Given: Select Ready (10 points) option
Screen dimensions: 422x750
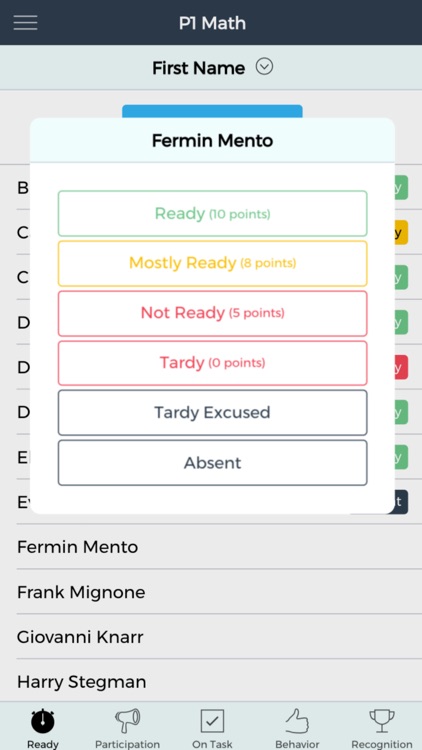Looking at the screenshot, I should 212,213.
